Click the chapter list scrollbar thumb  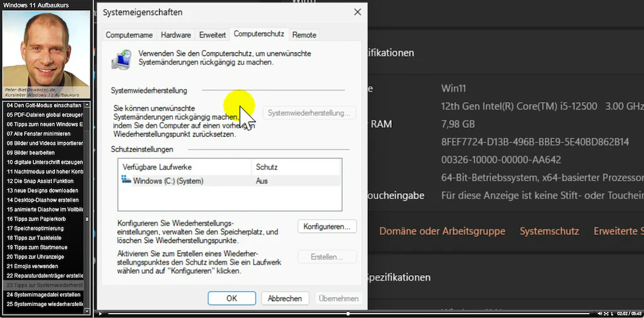[87, 219]
